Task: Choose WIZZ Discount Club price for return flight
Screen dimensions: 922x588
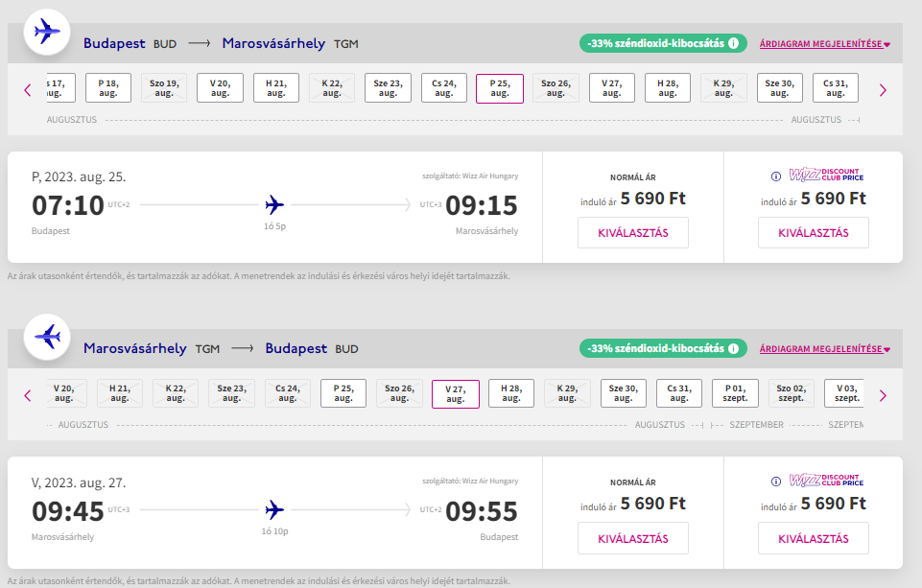Action: click(x=813, y=538)
